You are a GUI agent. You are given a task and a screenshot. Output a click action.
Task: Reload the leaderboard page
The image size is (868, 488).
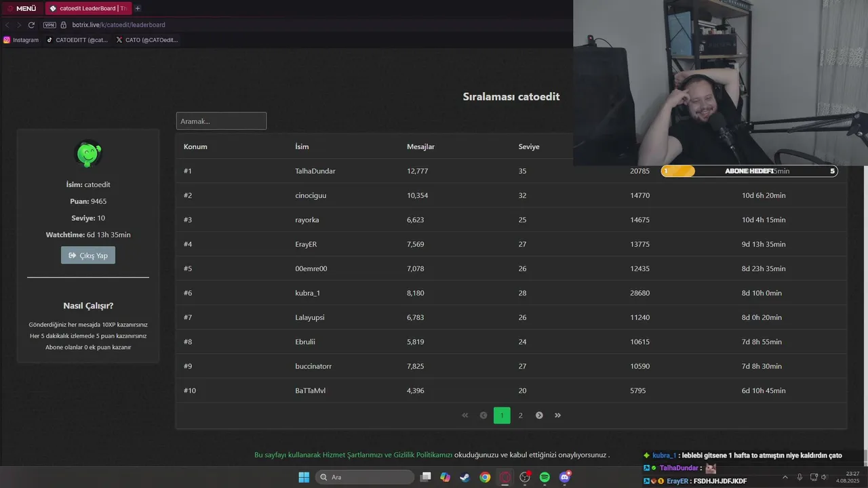pos(31,25)
